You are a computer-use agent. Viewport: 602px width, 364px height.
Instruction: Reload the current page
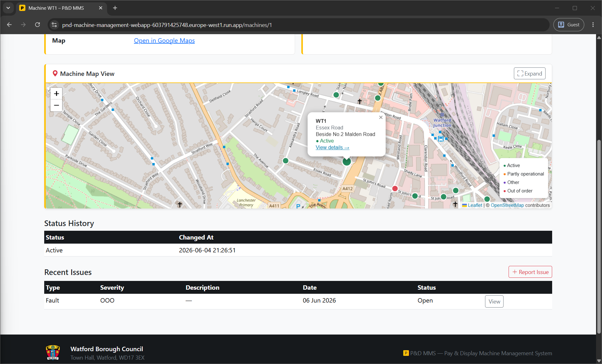(x=37, y=25)
